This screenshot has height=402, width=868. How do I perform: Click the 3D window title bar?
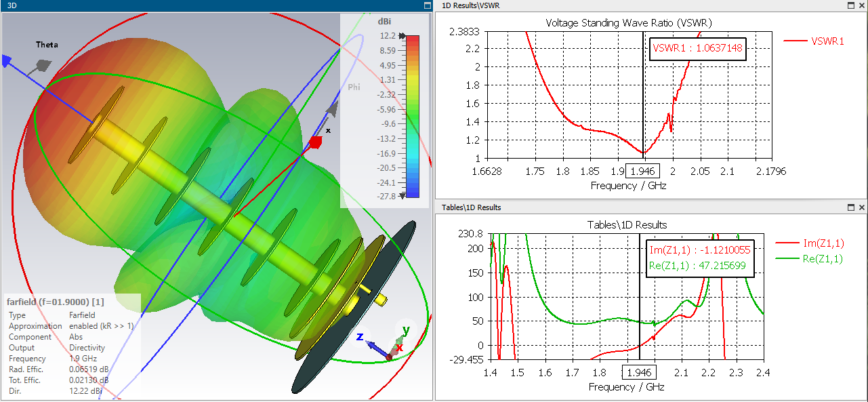[x=203, y=5]
